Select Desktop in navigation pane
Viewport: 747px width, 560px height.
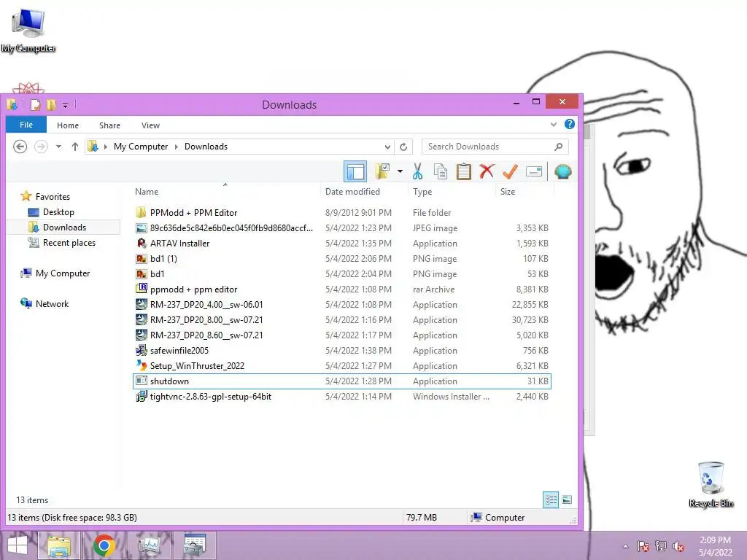58,212
